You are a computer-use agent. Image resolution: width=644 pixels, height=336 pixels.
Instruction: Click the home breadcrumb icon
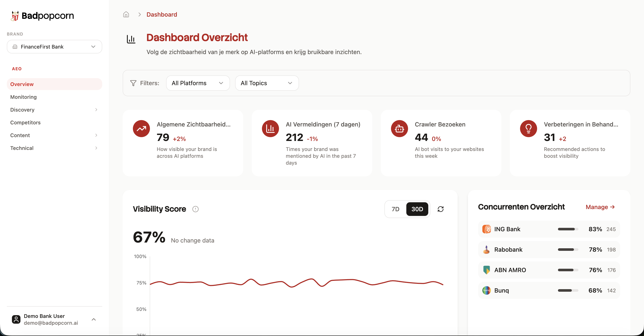tap(126, 14)
